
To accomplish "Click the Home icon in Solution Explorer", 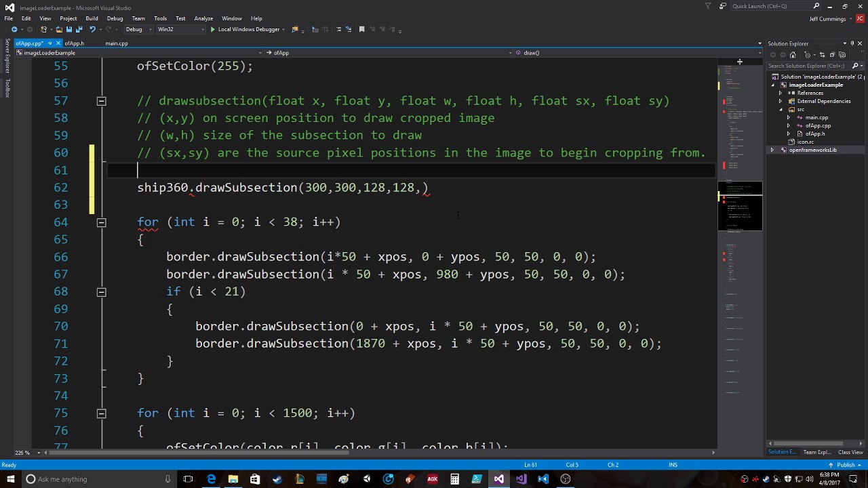I will [x=793, y=55].
